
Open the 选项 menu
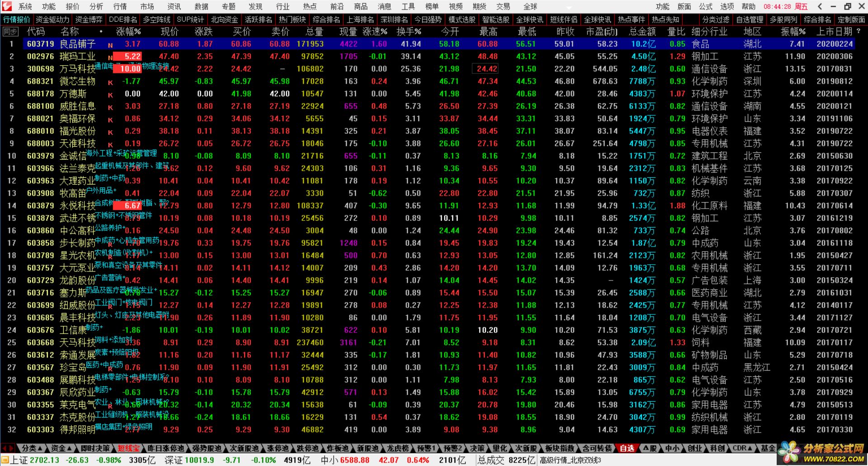click(727, 6)
